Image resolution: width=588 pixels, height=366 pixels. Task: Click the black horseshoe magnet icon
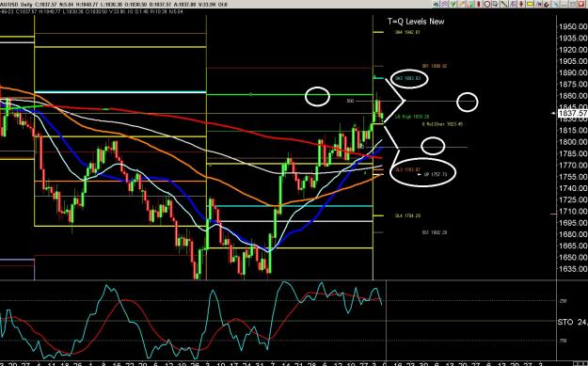coord(547,4)
